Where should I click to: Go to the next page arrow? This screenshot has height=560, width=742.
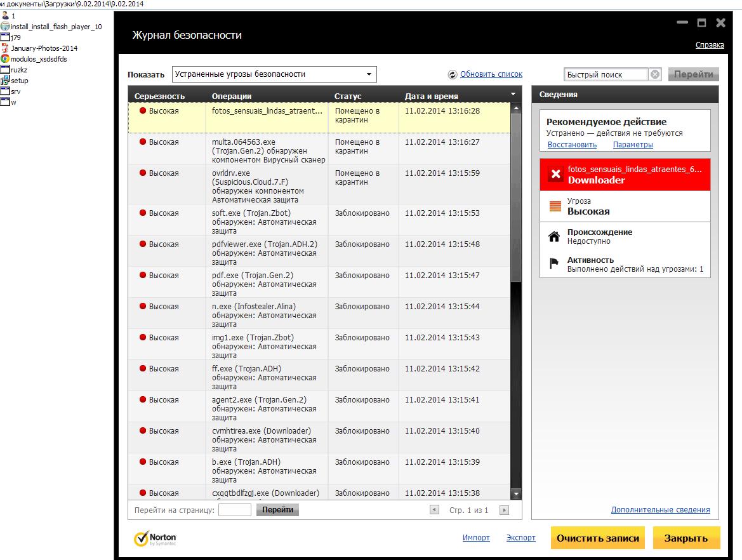[x=504, y=510]
